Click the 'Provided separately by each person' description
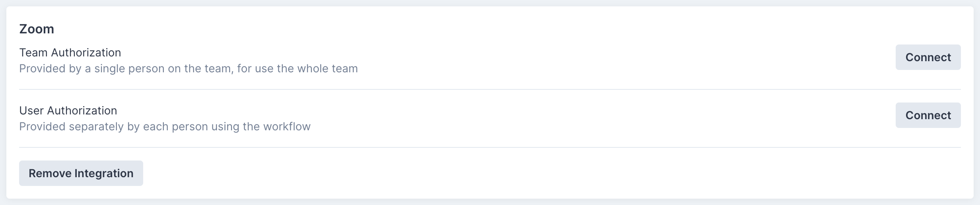The image size is (980, 205). [x=165, y=127]
